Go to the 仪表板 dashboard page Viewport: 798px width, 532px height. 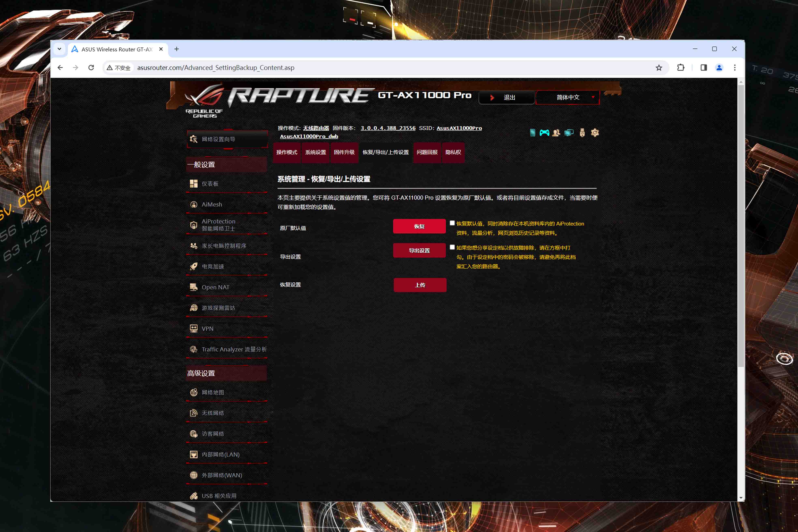(227, 183)
